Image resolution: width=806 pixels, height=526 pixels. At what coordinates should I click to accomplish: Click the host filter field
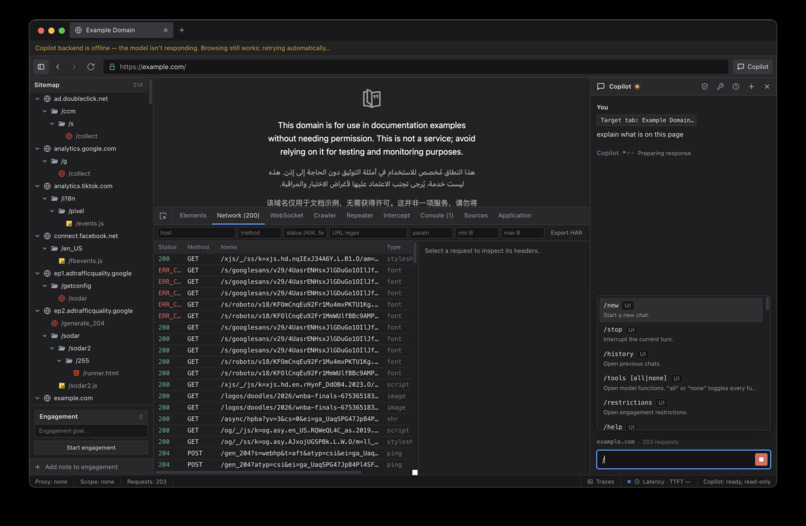coord(196,233)
